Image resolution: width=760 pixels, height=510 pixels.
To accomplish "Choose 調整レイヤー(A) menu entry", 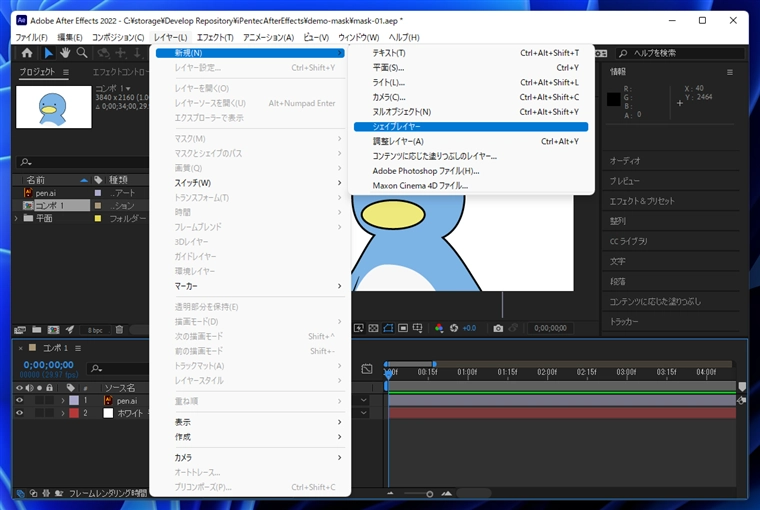I will coord(471,142).
